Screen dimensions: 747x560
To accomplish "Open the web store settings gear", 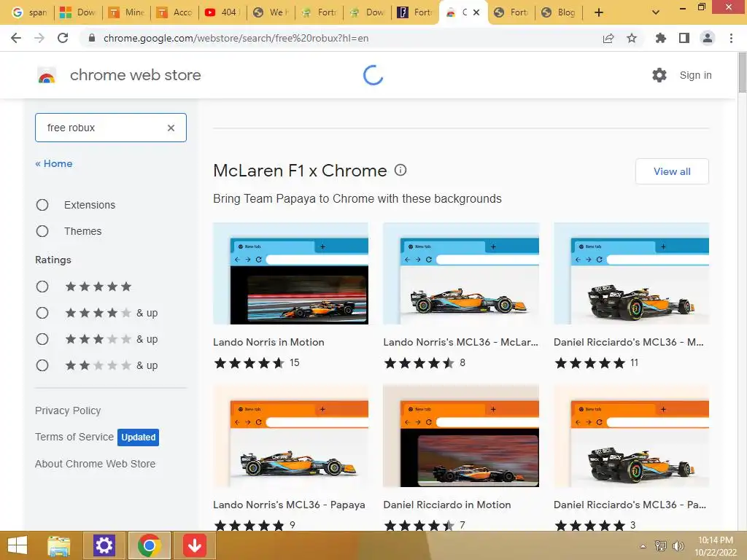I will [659, 75].
